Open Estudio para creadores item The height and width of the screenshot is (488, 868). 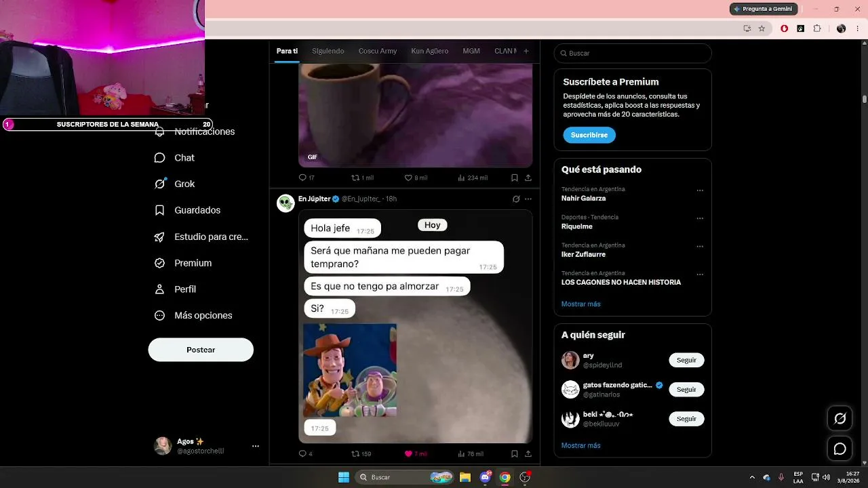[x=201, y=237]
